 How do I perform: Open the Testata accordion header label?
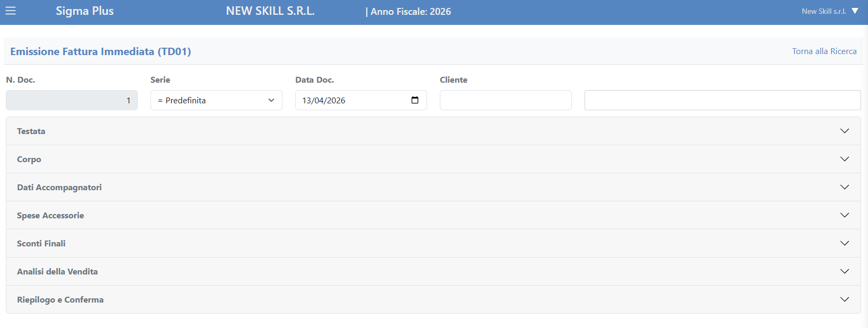click(x=31, y=131)
